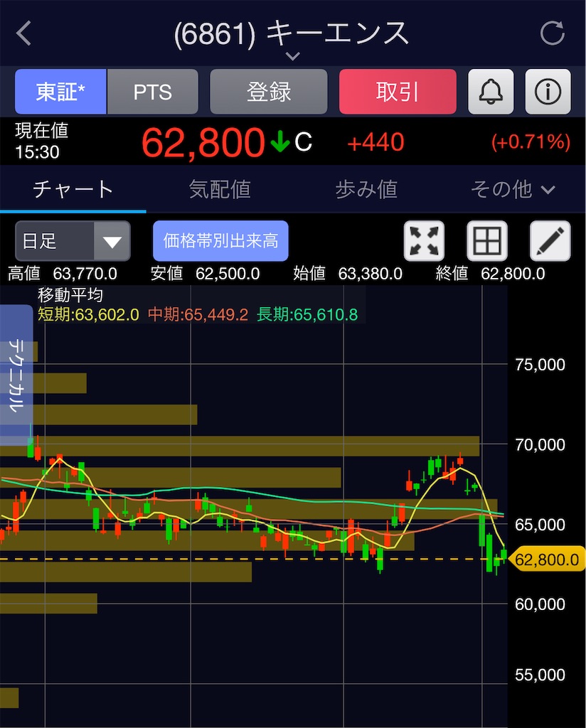
Task: Tap the 75,000 axis label
Action: (540, 365)
